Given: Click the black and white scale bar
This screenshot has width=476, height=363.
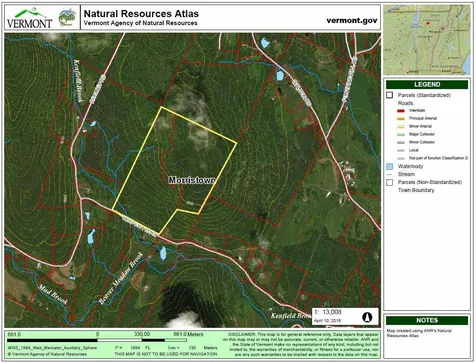Looking at the screenshot, I should coord(97,340).
